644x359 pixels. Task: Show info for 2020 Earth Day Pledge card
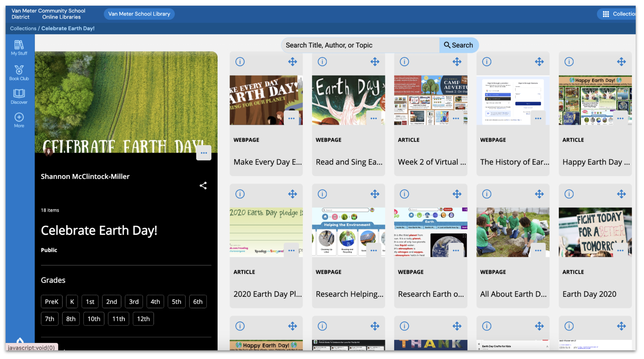[x=240, y=194]
